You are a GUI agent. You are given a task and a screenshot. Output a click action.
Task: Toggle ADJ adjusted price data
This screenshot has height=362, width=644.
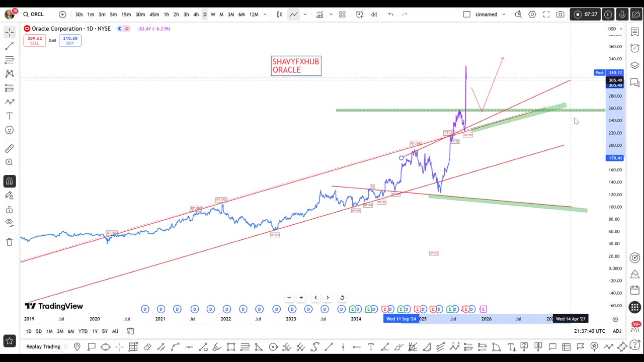(x=617, y=331)
